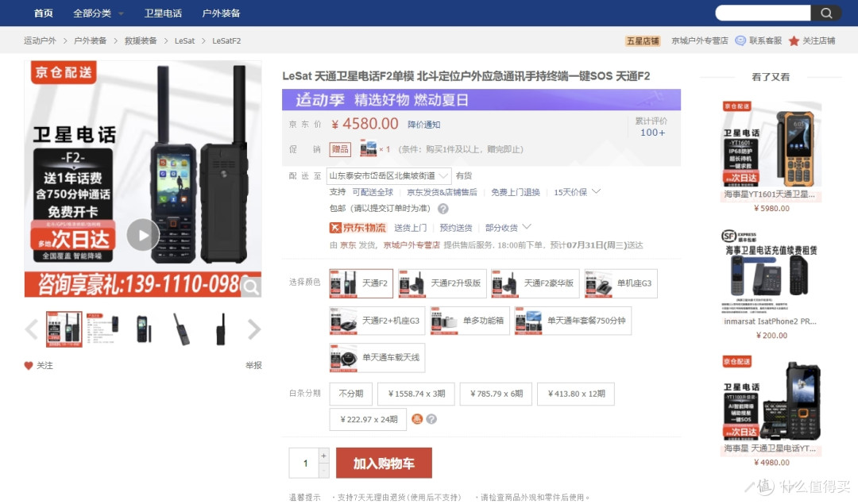Click the 加入购物车 button
This screenshot has height=504, width=858.
tap(384, 463)
